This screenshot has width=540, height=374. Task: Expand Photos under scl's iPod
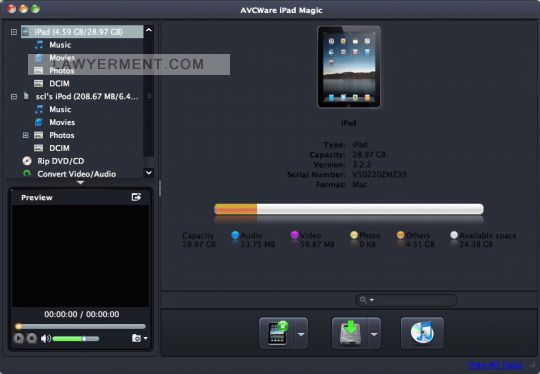click(x=25, y=135)
